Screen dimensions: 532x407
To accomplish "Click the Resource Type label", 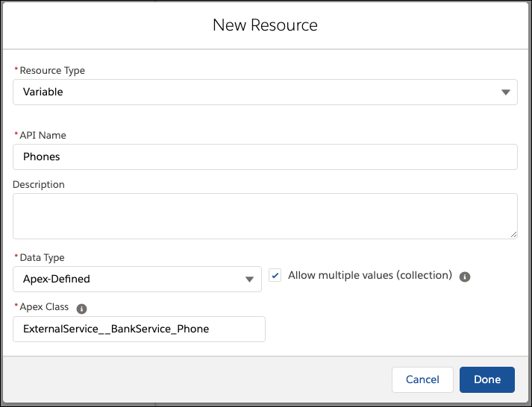I will tap(52, 71).
